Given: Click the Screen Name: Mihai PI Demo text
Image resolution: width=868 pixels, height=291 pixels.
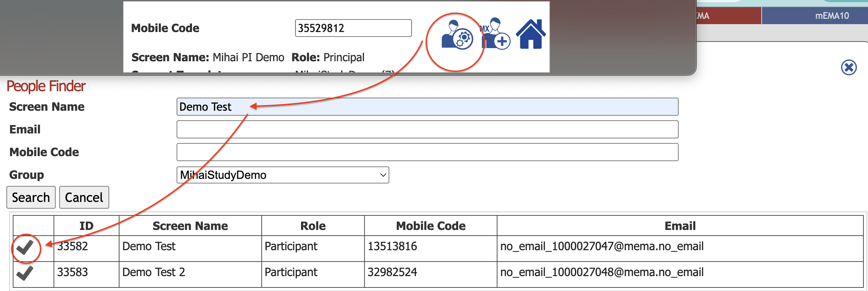Looking at the screenshot, I should click(208, 57).
